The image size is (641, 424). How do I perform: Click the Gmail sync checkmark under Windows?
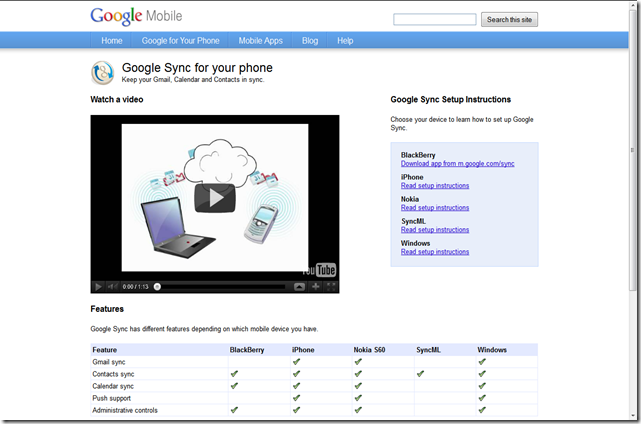482,361
